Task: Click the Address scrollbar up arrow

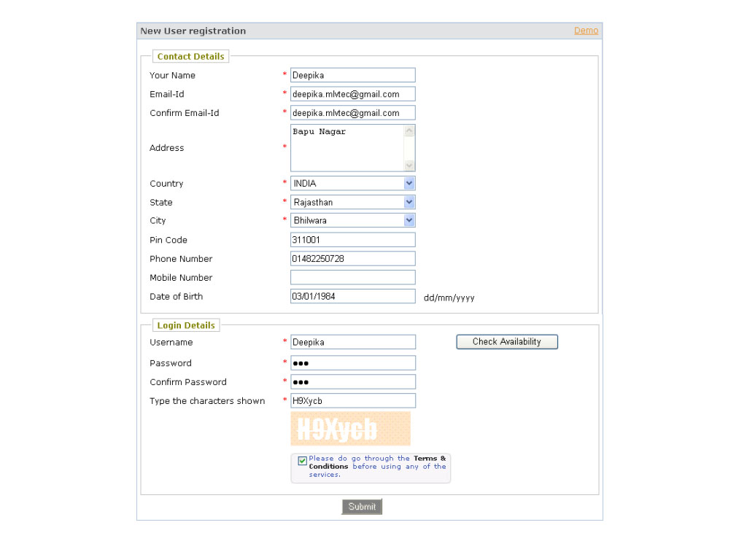Action: (409, 131)
